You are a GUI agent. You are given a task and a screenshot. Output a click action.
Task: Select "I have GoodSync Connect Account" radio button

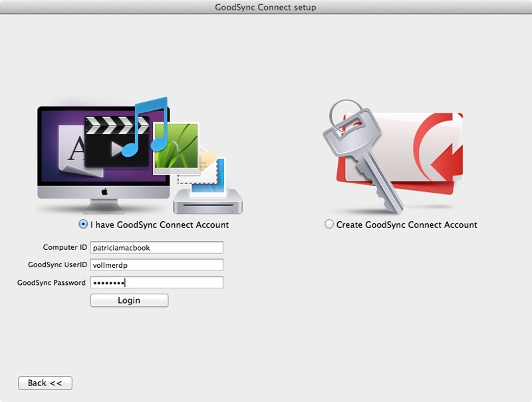click(x=82, y=225)
